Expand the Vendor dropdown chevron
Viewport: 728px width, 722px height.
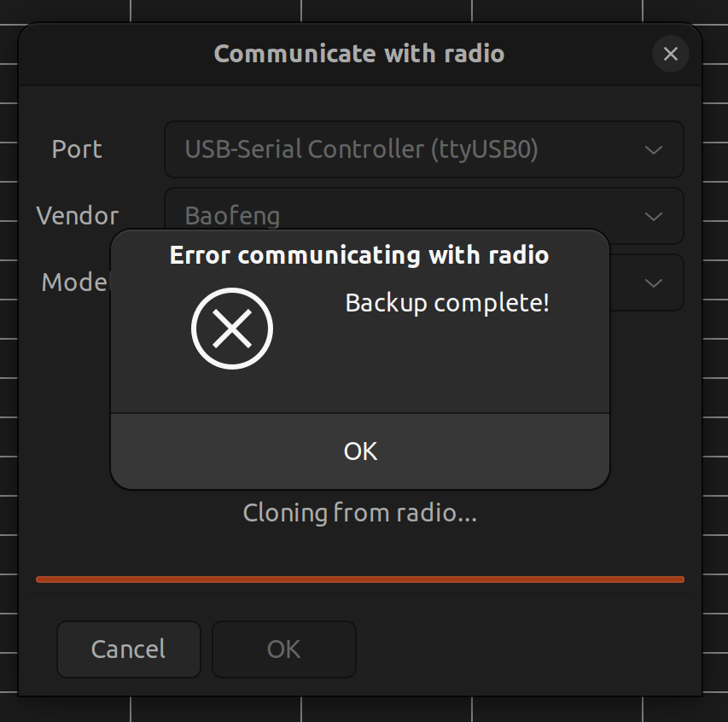coord(653,217)
